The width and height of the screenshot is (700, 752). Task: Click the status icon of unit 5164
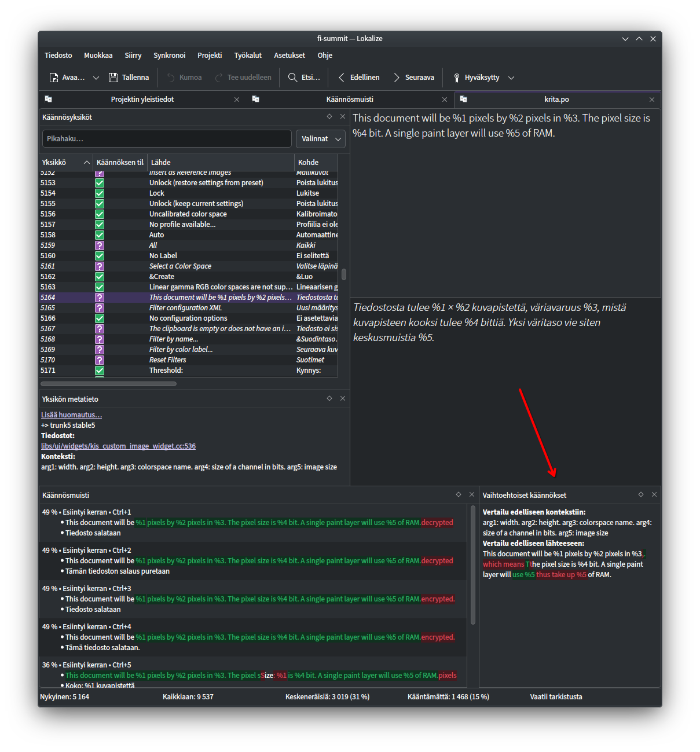point(100,298)
